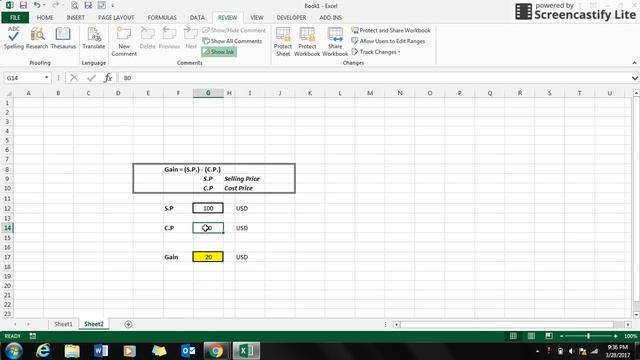This screenshot has height=360, width=640.
Task: Open the Thesaurus tool
Action: (x=63, y=38)
